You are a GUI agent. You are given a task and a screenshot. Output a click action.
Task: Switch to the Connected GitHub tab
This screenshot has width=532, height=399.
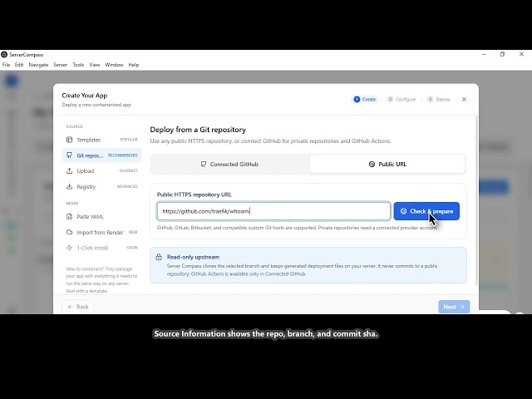[x=229, y=165]
